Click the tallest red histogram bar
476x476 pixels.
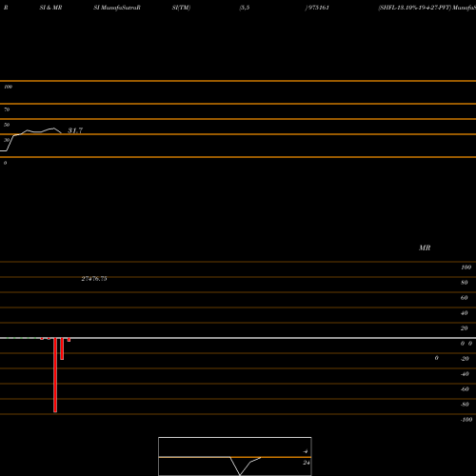(x=55, y=375)
